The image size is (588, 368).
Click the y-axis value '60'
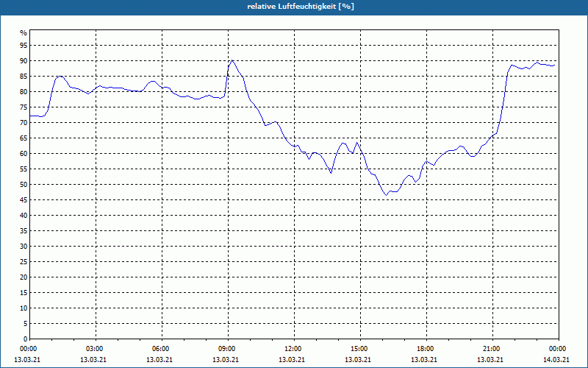coord(24,154)
